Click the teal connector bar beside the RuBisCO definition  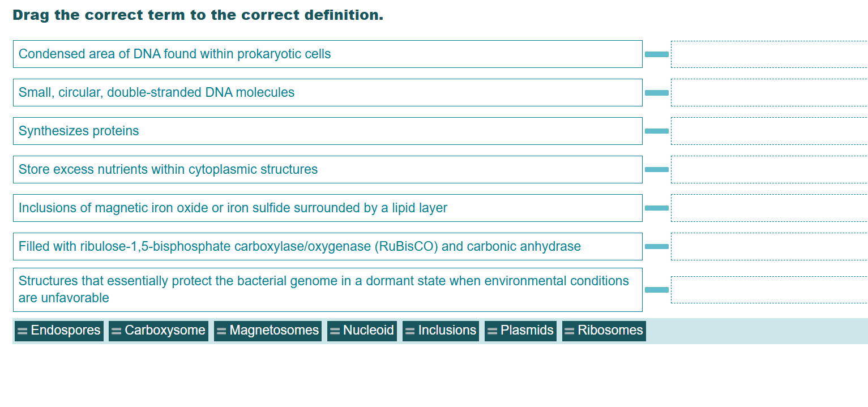click(656, 246)
